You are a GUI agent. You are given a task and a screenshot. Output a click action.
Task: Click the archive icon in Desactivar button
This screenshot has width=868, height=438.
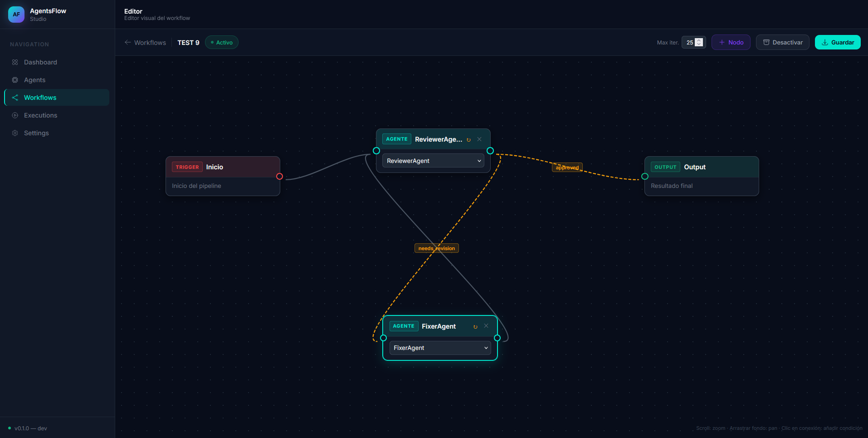[766, 42]
